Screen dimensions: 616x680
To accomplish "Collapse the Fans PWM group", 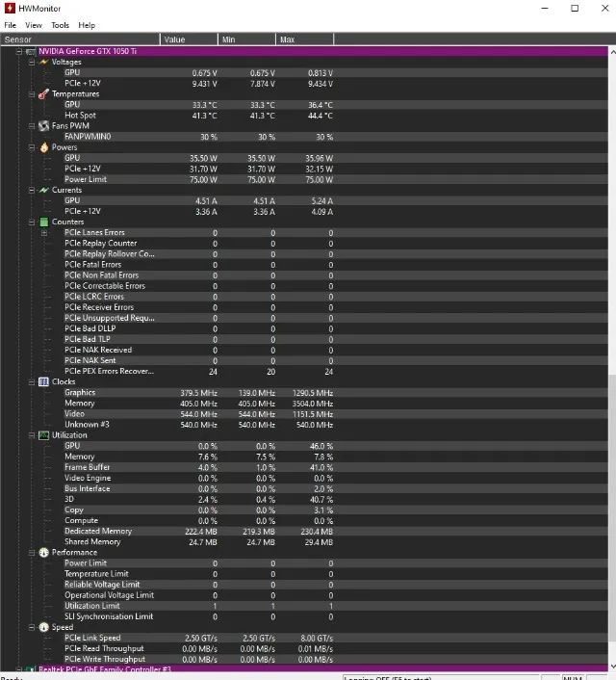I will 32,126.
